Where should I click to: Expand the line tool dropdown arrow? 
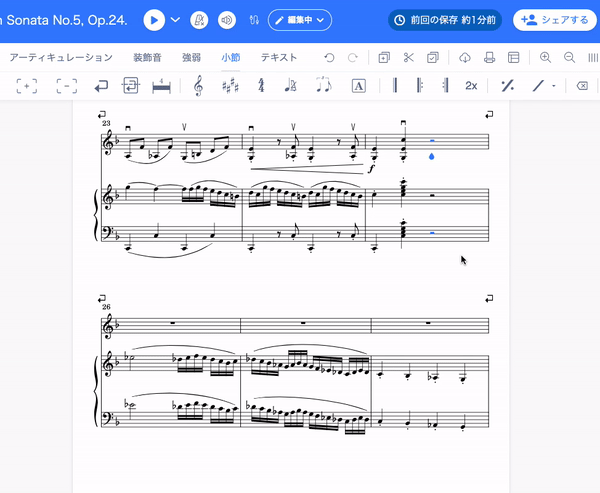click(554, 86)
